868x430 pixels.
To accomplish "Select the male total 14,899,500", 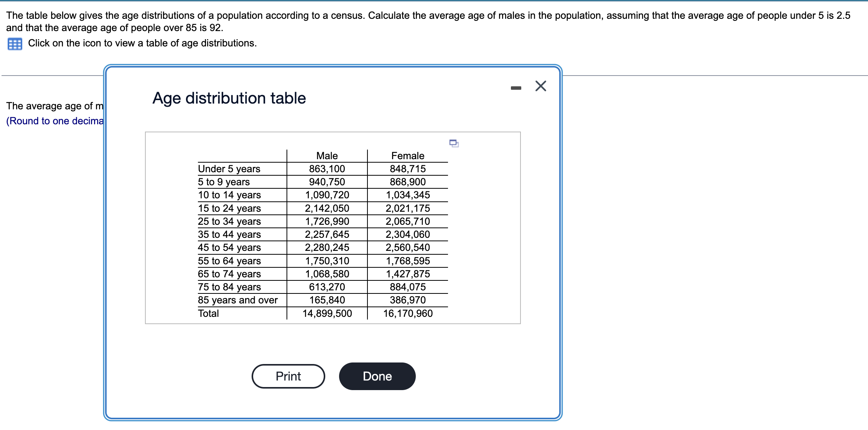I will 327,313.
